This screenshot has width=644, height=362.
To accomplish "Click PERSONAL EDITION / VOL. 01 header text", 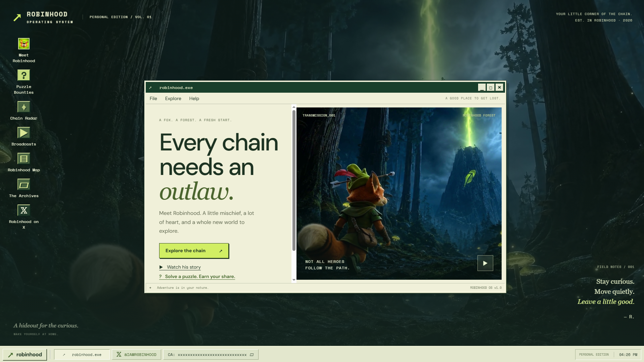I will click(x=121, y=17).
